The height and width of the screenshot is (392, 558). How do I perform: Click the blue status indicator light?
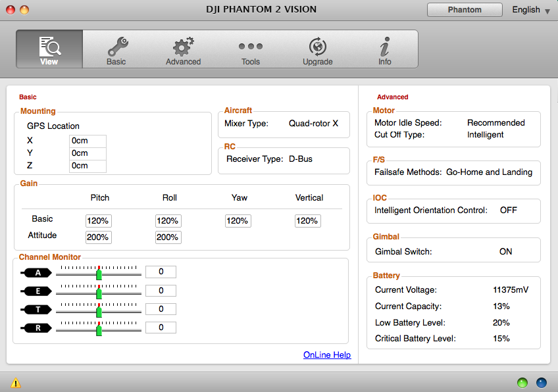(542, 383)
